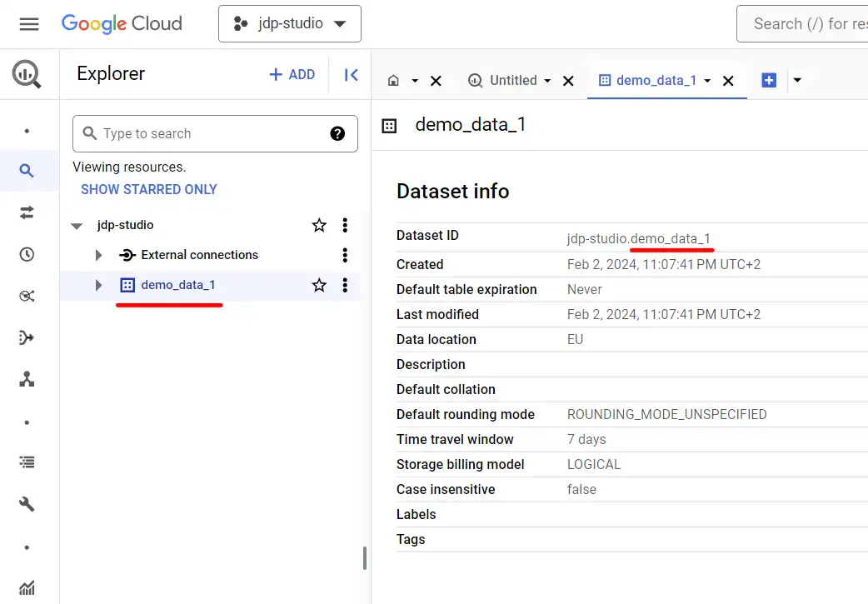Open Analytics Hub icon in left rail
868x604 pixels.
click(x=27, y=297)
